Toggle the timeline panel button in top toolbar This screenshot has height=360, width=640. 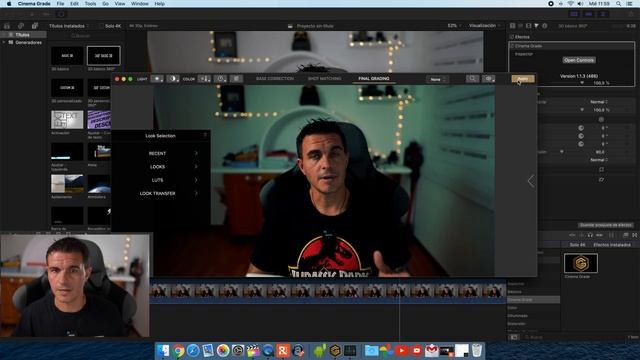click(589, 14)
